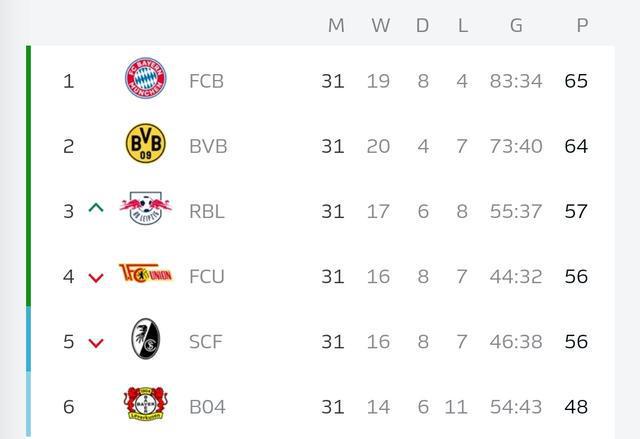This screenshot has height=439, width=640.
Task: Click the green up arrow beside RBL
Action: (96, 209)
